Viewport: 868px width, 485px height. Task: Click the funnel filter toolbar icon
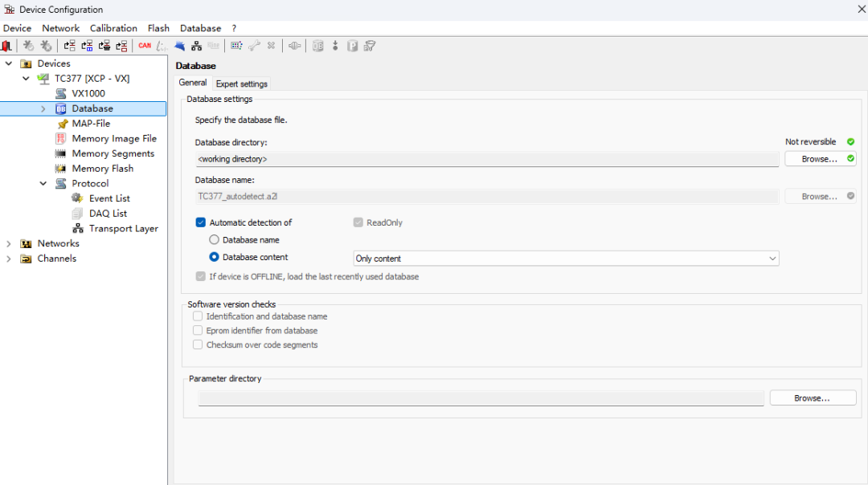(370, 46)
